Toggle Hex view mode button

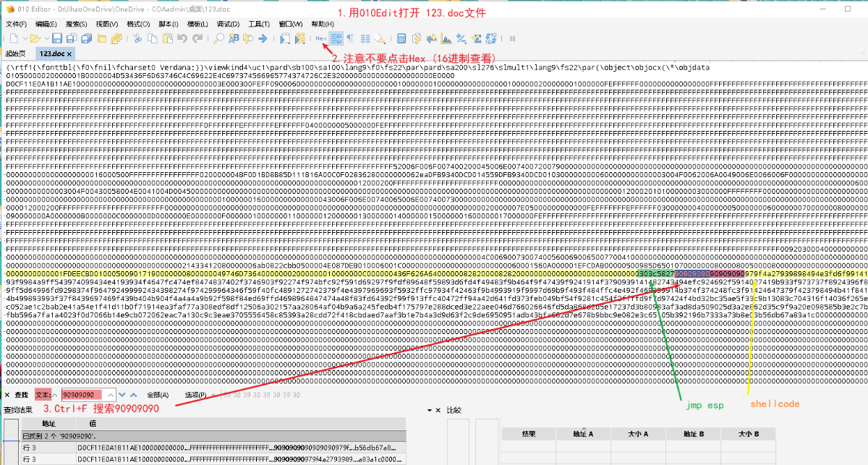click(x=321, y=38)
